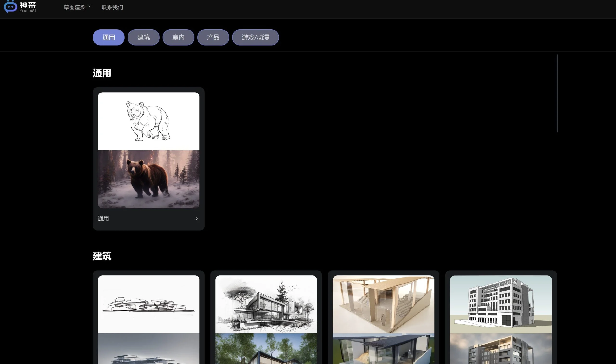Image resolution: width=616 pixels, height=364 pixels.
Task: Select the 通用 category pill
Action: click(109, 37)
